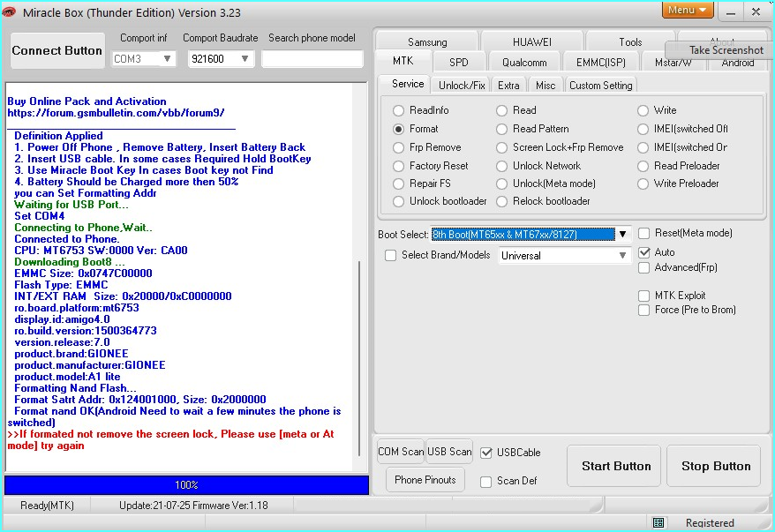The image size is (775, 532).
Task: Switch to the Misc sub-tab
Action: coord(546,86)
